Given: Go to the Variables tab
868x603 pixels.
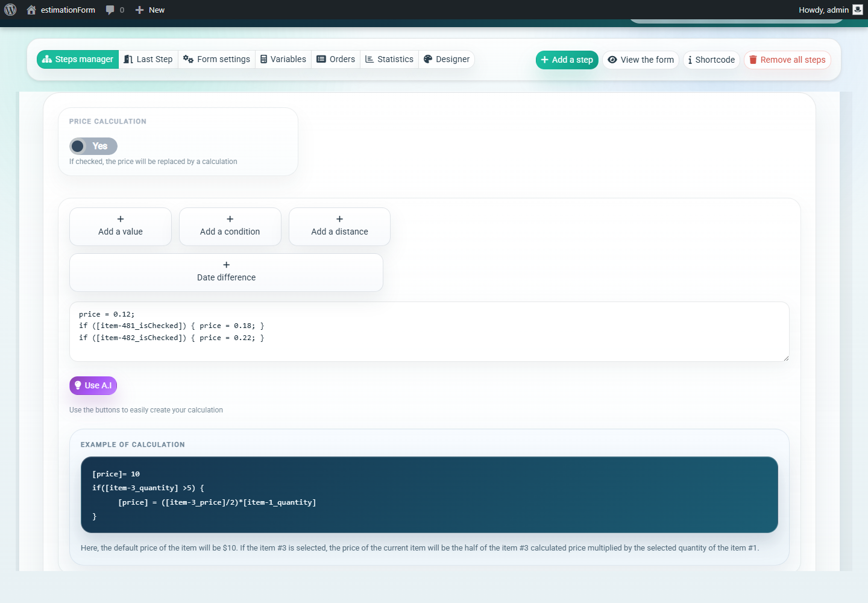Looking at the screenshot, I should (x=283, y=59).
